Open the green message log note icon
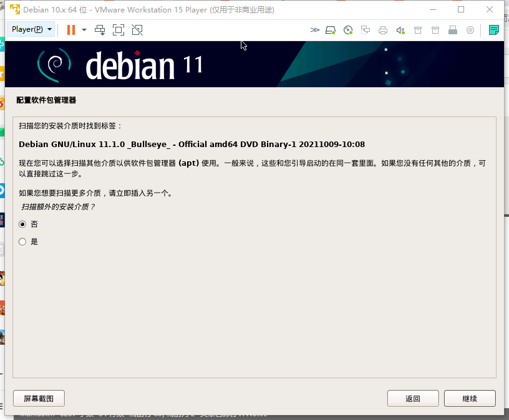The height and width of the screenshot is (420, 509). [494, 30]
